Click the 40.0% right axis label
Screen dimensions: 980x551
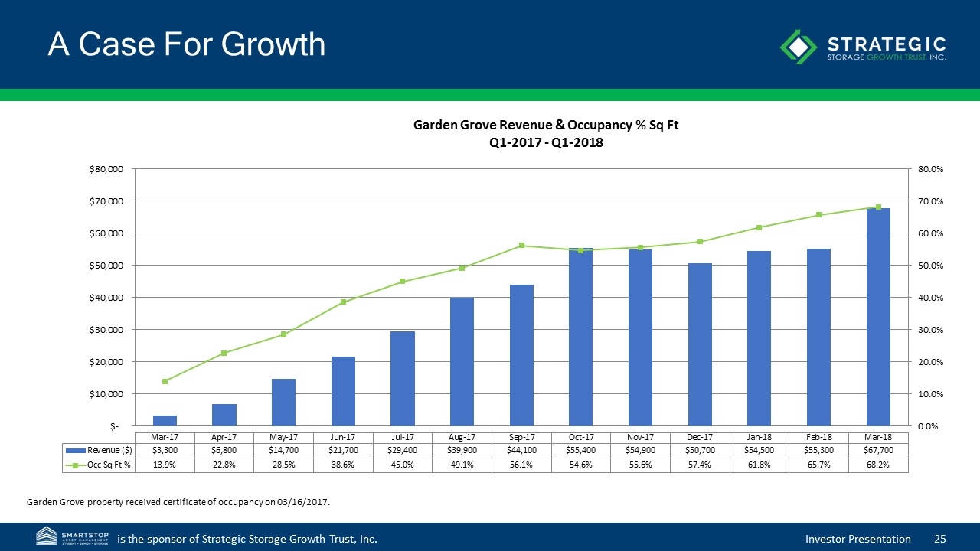click(930, 298)
